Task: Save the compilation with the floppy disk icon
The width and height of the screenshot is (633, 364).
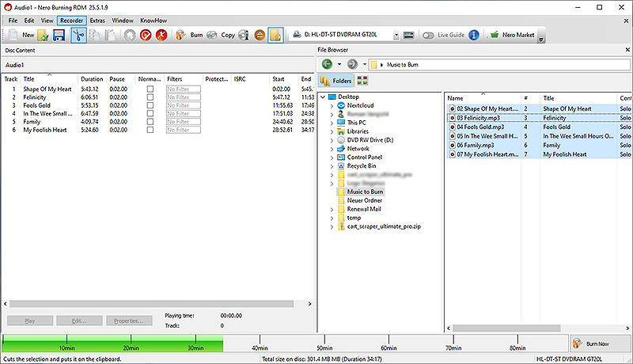Action: click(59, 35)
